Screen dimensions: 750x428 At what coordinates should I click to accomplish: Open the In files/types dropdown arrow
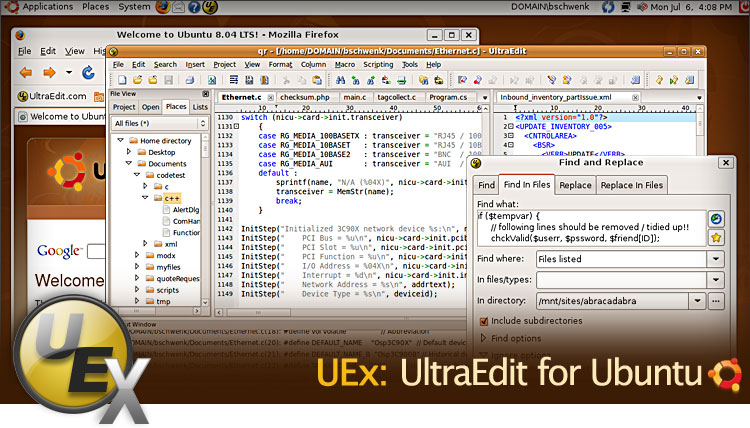click(716, 280)
